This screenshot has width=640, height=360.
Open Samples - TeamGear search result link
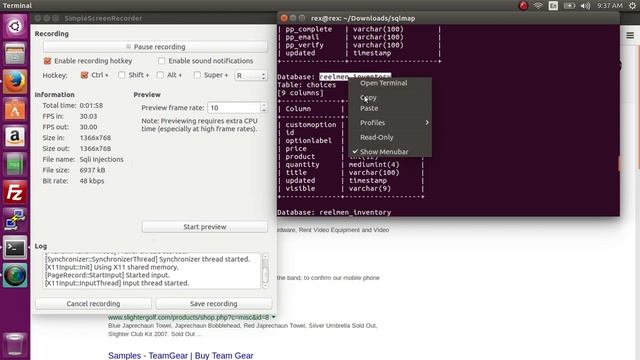pyautogui.click(x=180, y=356)
